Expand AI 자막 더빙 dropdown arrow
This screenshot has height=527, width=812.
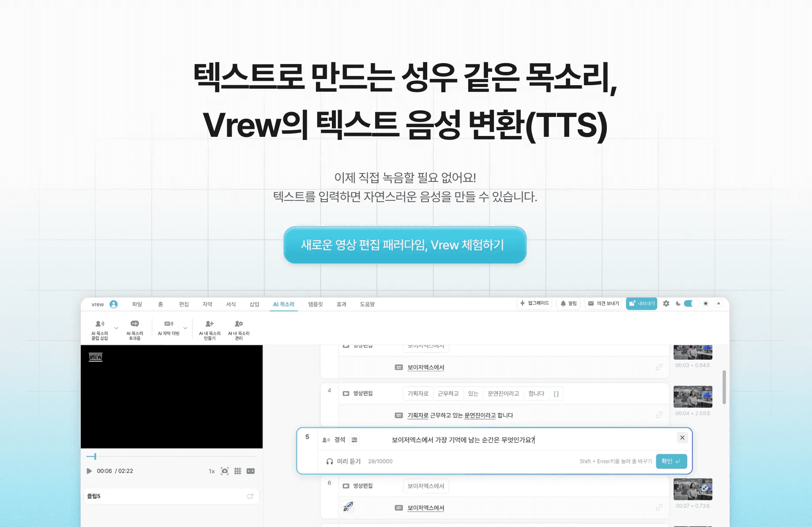click(185, 328)
